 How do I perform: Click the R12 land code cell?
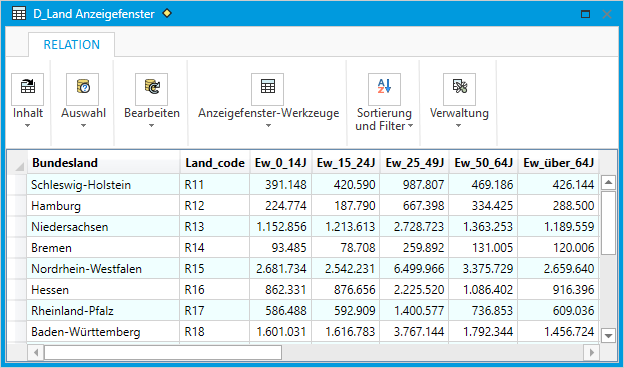pos(215,206)
